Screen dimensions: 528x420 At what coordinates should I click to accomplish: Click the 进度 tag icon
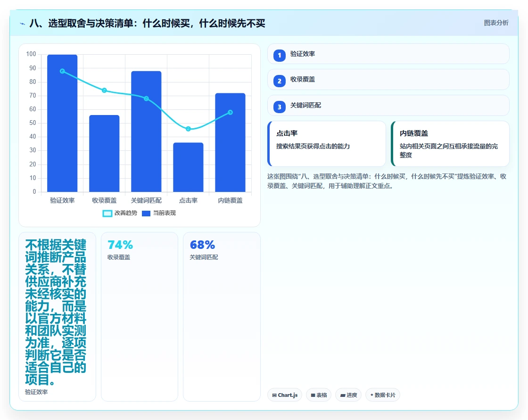343,395
